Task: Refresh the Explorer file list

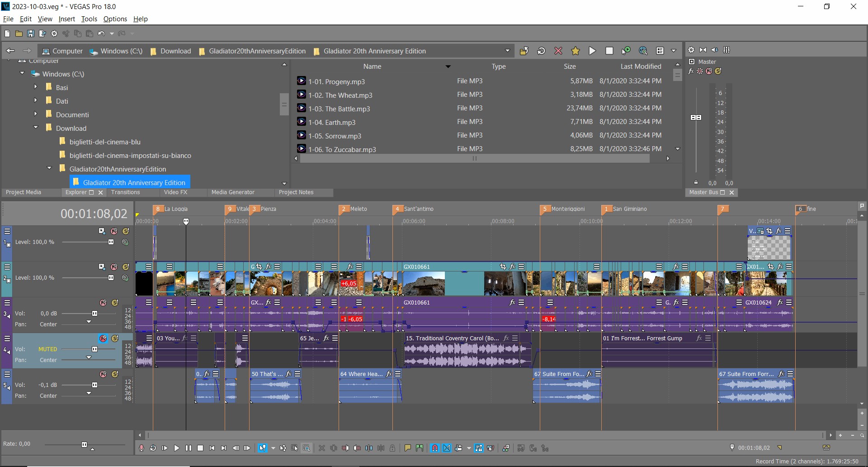Action: 541,51
